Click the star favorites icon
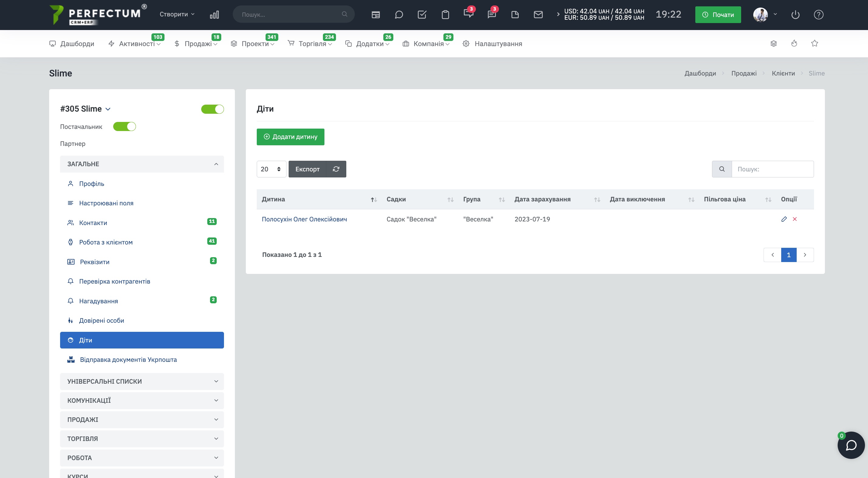 (815, 43)
